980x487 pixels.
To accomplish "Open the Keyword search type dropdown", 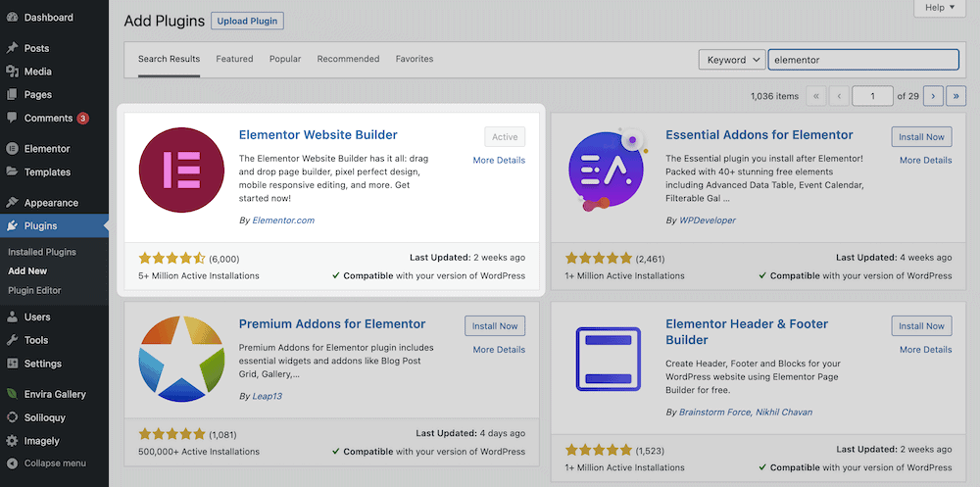I will tap(732, 60).
